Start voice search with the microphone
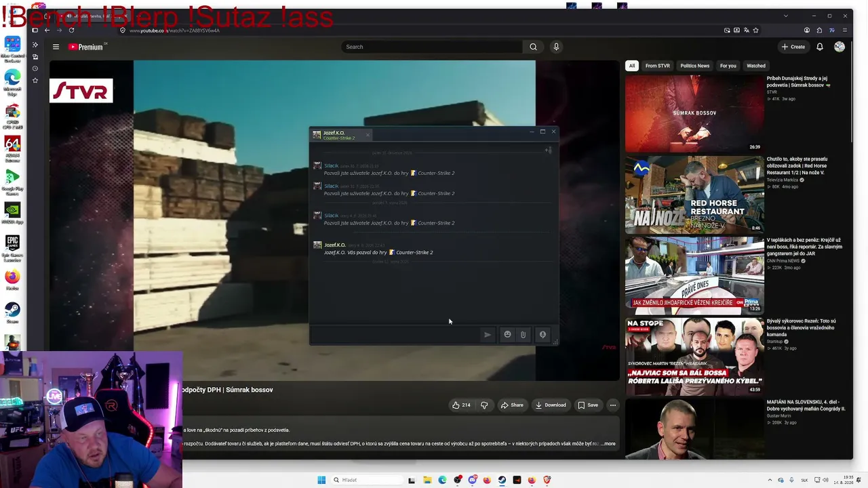868x488 pixels. click(x=556, y=47)
